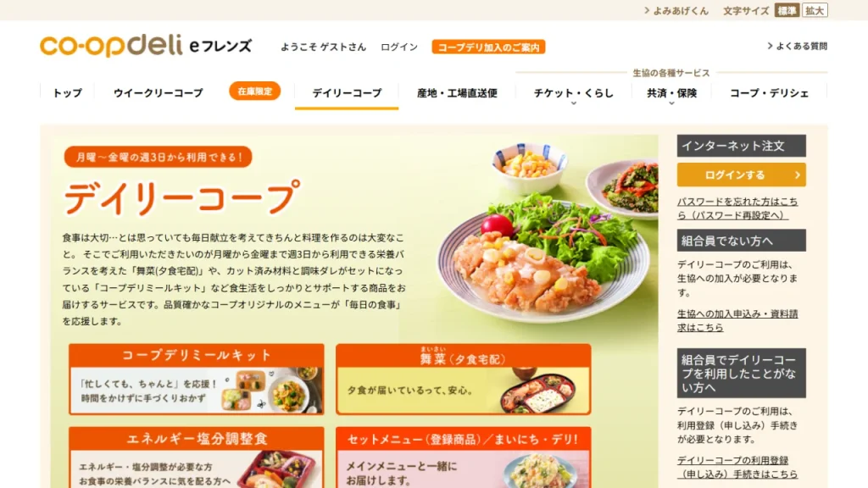868x488 pixels.
Task: Open the コープデリミールキット banner
Action: (x=197, y=379)
